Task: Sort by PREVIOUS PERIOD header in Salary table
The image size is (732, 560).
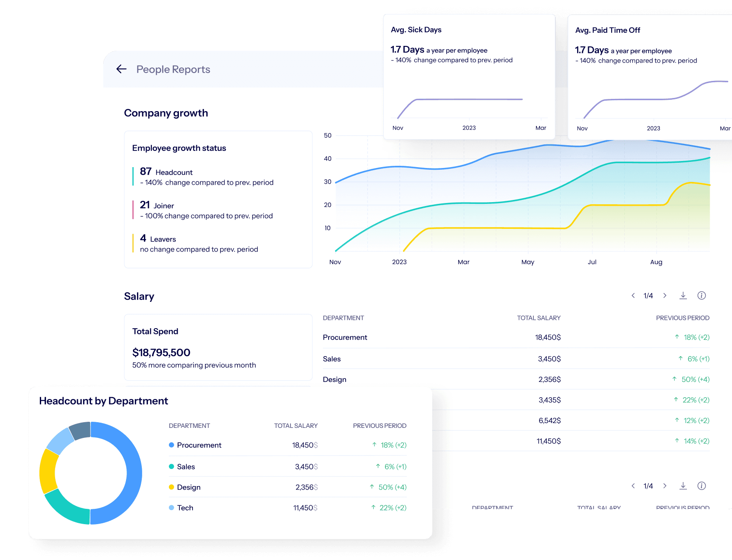Action: pos(683,318)
